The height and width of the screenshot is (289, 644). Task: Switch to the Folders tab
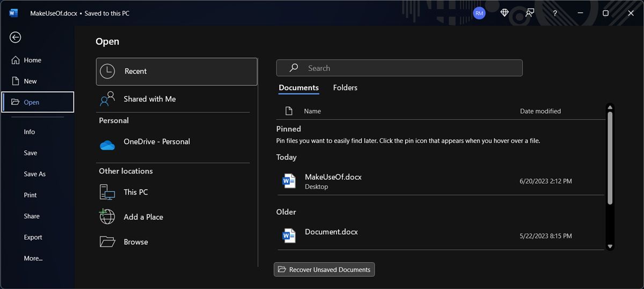pos(345,88)
